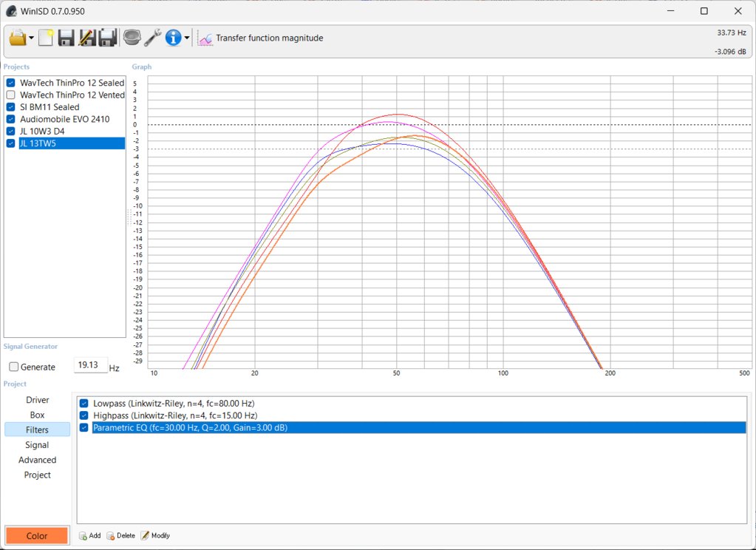Click the orange Color swatch button

(37, 535)
